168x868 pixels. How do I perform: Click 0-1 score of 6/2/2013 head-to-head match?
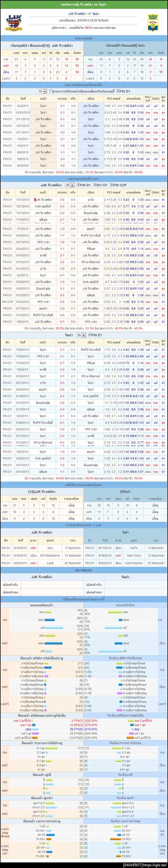[62, 106]
